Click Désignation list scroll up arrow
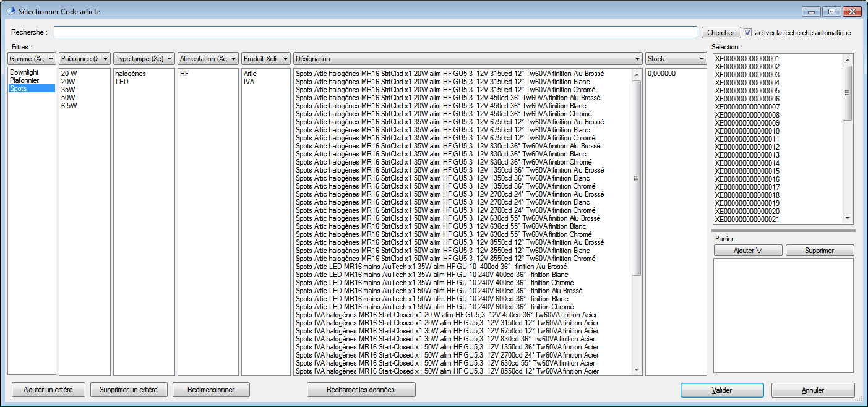This screenshot has height=407, width=868. [x=636, y=74]
